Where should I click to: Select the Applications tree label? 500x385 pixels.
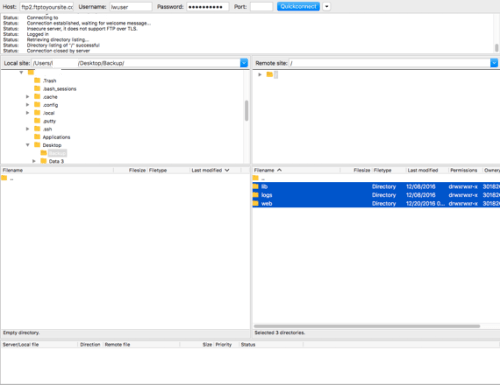click(x=56, y=137)
